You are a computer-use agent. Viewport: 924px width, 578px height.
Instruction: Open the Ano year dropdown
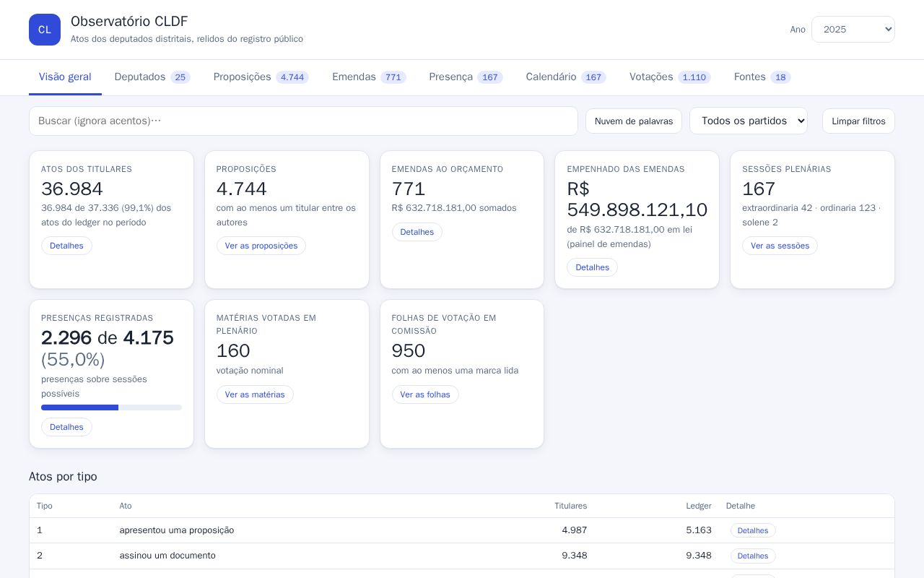tap(853, 30)
